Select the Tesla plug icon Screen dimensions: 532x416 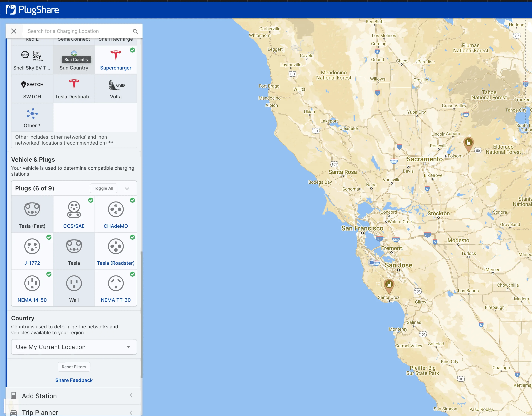tap(74, 246)
